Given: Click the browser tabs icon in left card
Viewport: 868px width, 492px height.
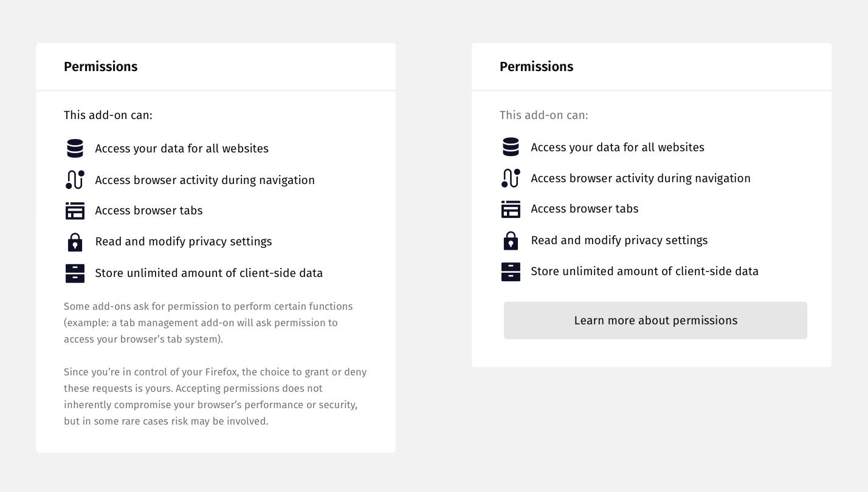Looking at the screenshot, I should pyautogui.click(x=75, y=211).
